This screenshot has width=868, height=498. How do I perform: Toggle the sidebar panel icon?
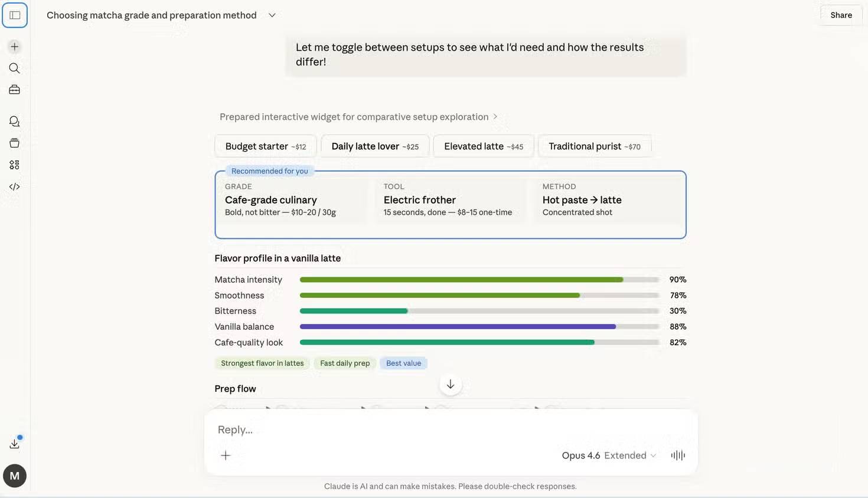[x=15, y=15]
